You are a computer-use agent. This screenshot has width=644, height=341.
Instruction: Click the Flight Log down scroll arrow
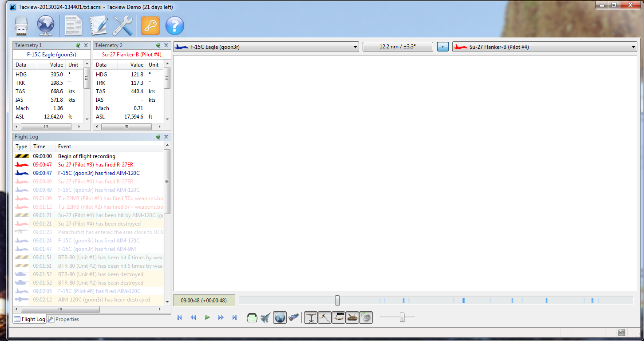(x=167, y=301)
